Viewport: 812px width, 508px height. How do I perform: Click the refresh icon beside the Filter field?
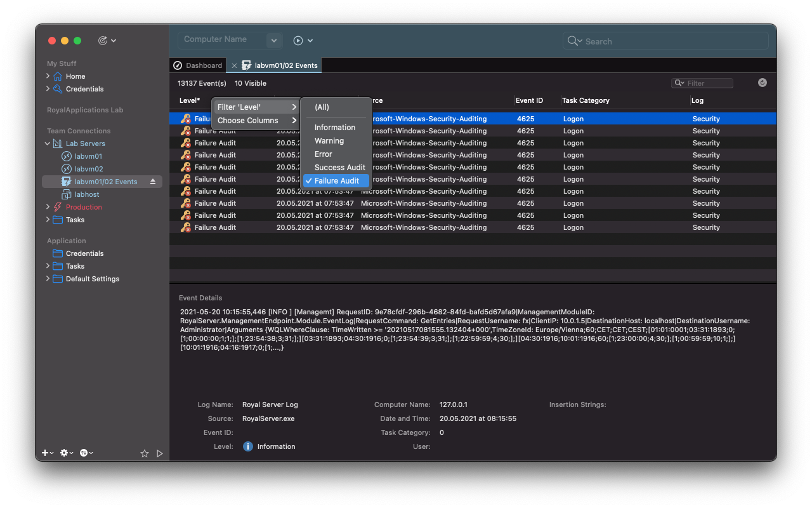[763, 83]
